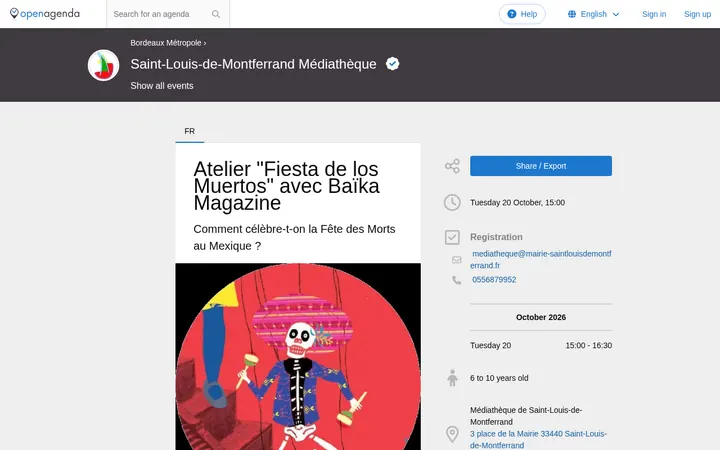Open the Bordeaux Métropole breadcrumb link

click(166, 43)
